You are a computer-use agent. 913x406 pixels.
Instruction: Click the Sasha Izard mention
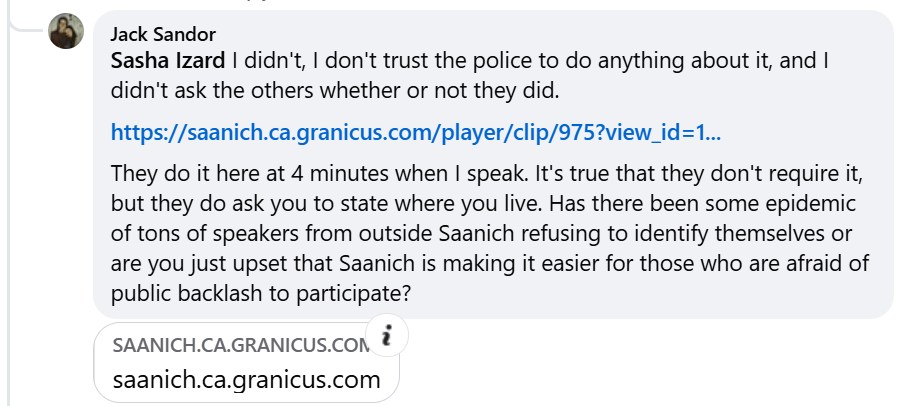coord(168,61)
